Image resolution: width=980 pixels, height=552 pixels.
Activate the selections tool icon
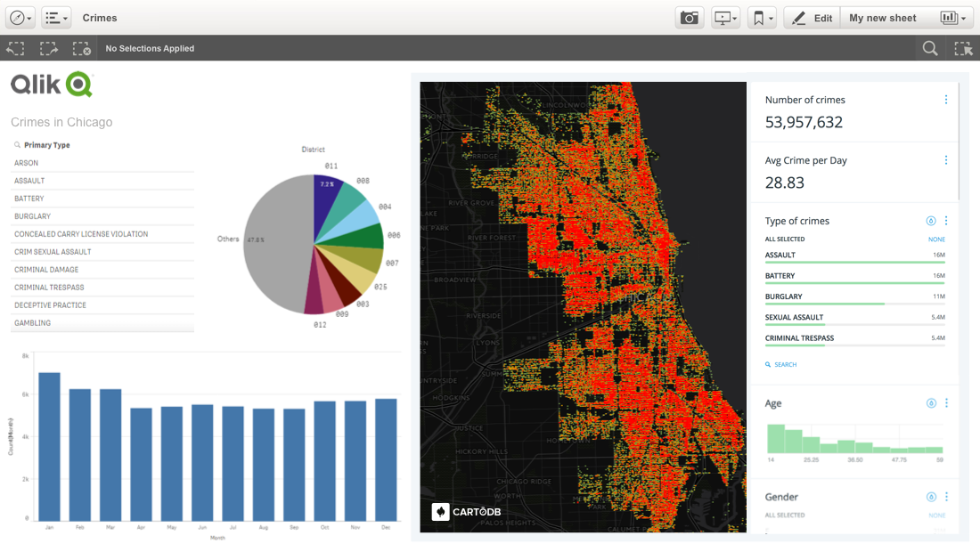[x=963, y=48]
